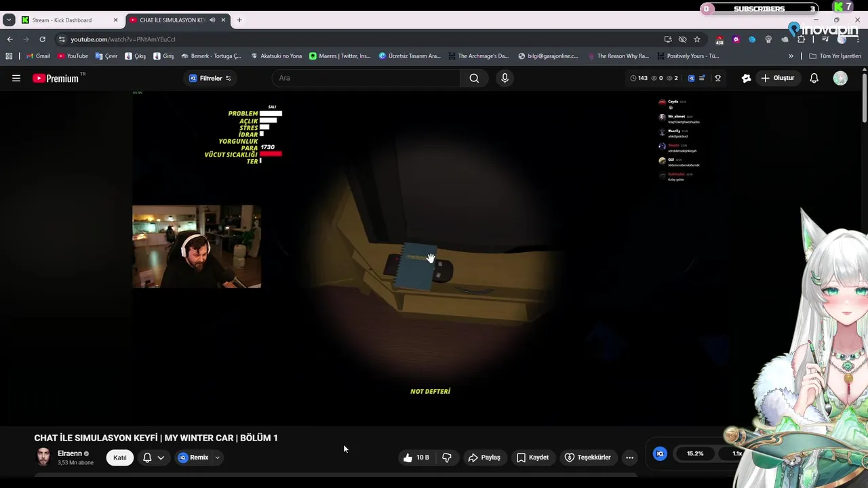Click the video player area
Viewport: 868px width, 488px height.
(x=430, y=258)
